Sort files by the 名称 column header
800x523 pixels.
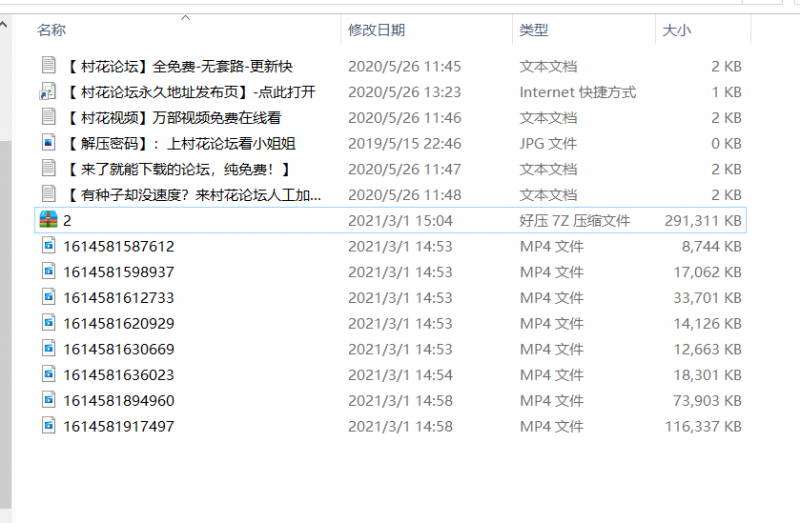pos(52,31)
